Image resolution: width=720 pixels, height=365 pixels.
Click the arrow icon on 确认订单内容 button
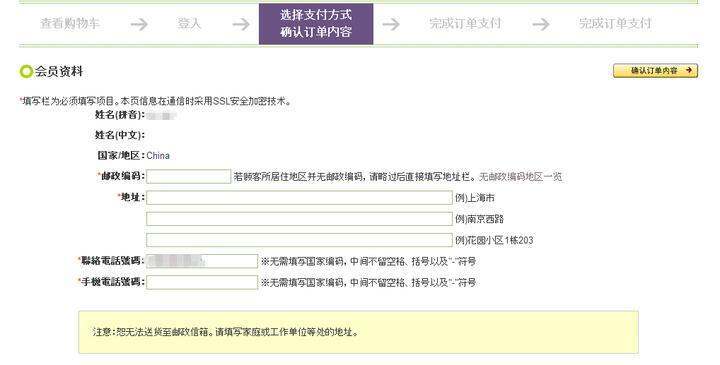point(688,70)
